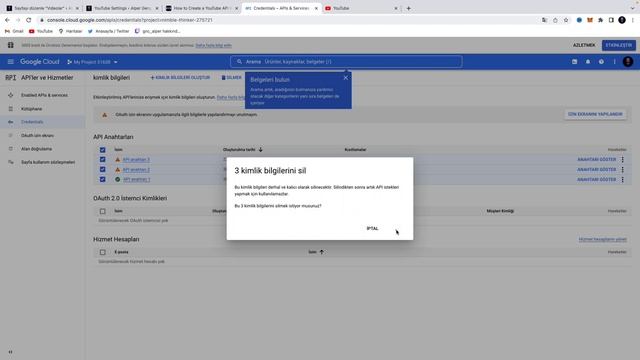Click the SİLMEK trash button
The height and width of the screenshot is (360, 640).
[x=231, y=78]
